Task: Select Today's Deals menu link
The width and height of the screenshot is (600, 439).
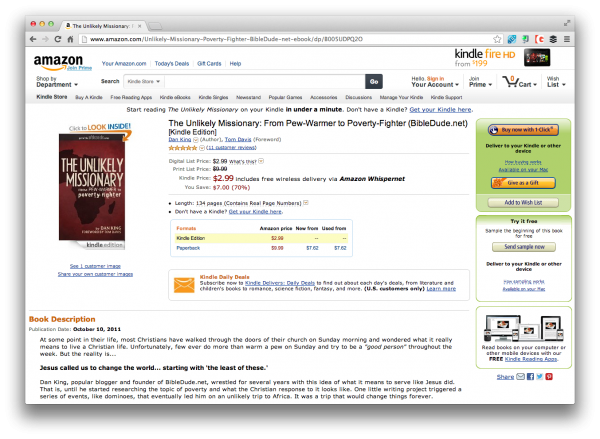Action: 172,64
